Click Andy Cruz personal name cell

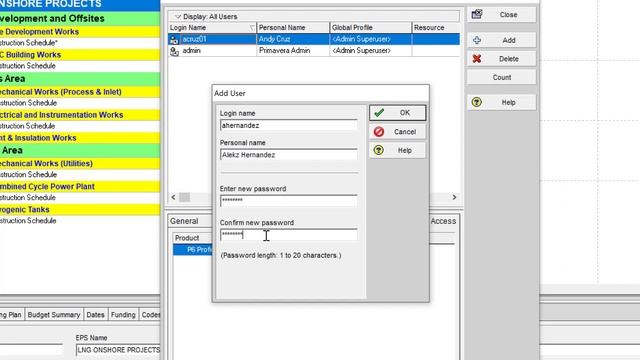[293, 39]
